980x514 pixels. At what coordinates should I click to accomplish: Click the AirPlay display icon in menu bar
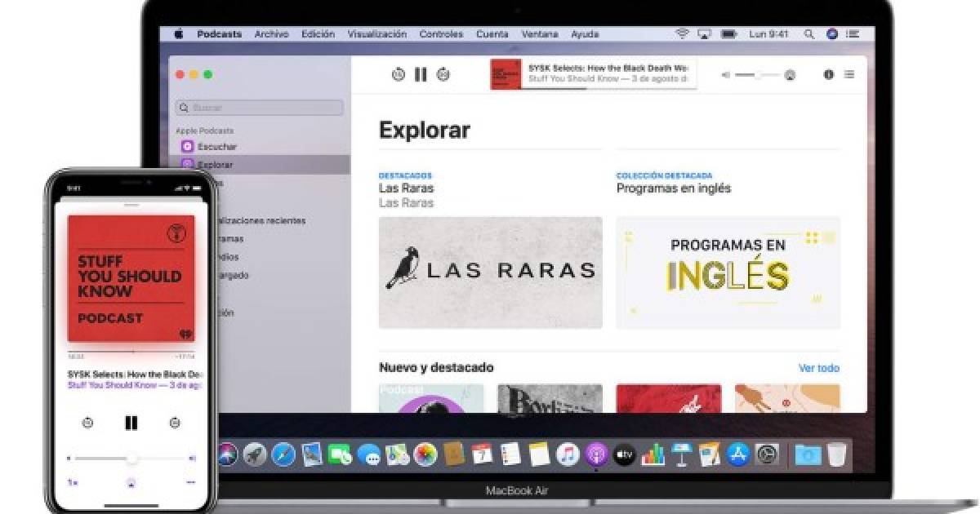(x=703, y=34)
